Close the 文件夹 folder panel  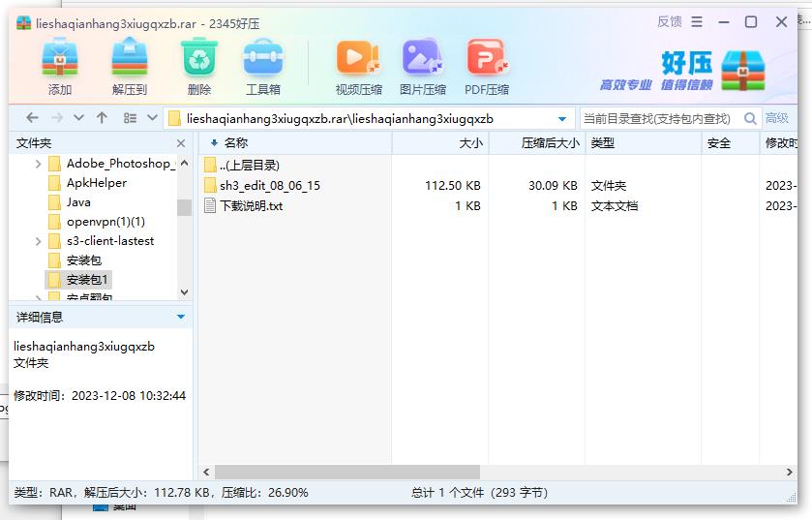[x=181, y=143]
